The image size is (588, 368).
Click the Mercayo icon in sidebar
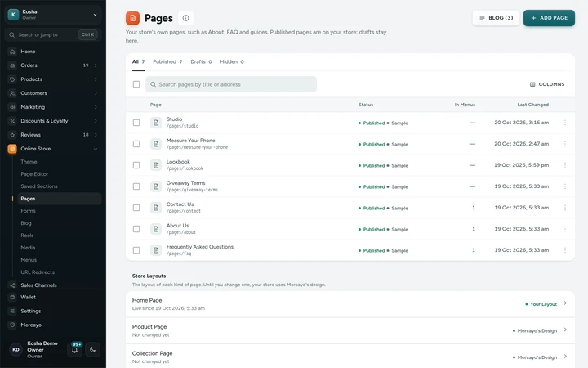(12, 325)
